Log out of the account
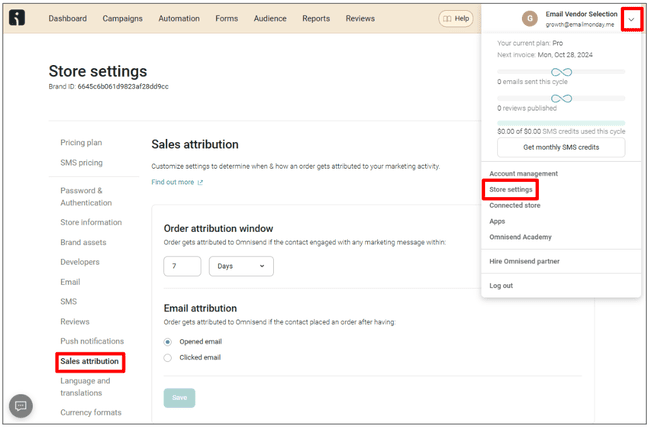This screenshot has height=427, width=650. point(501,286)
